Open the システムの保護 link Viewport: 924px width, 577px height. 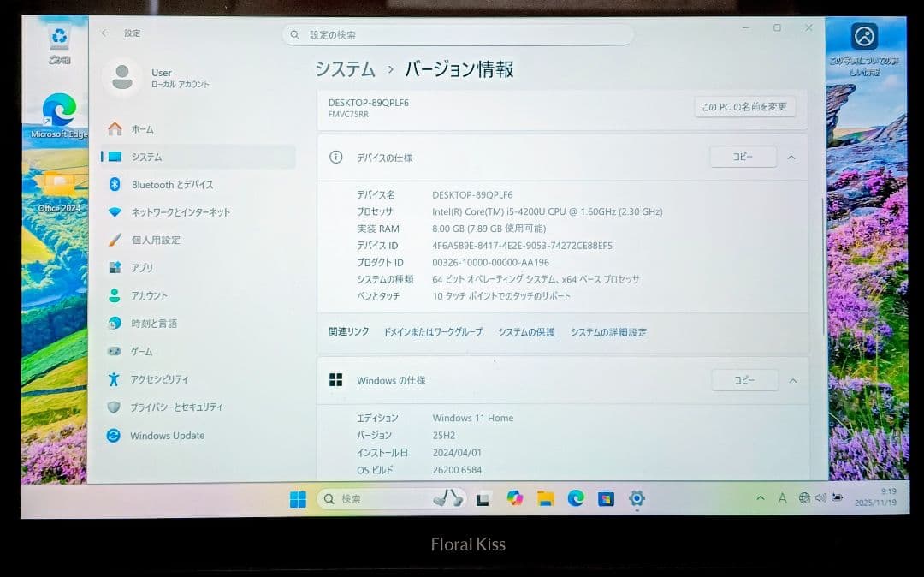(524, 332)
